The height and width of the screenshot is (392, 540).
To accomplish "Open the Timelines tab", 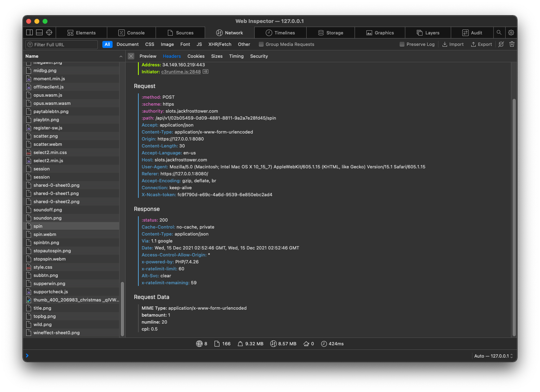I will point(280,33).
